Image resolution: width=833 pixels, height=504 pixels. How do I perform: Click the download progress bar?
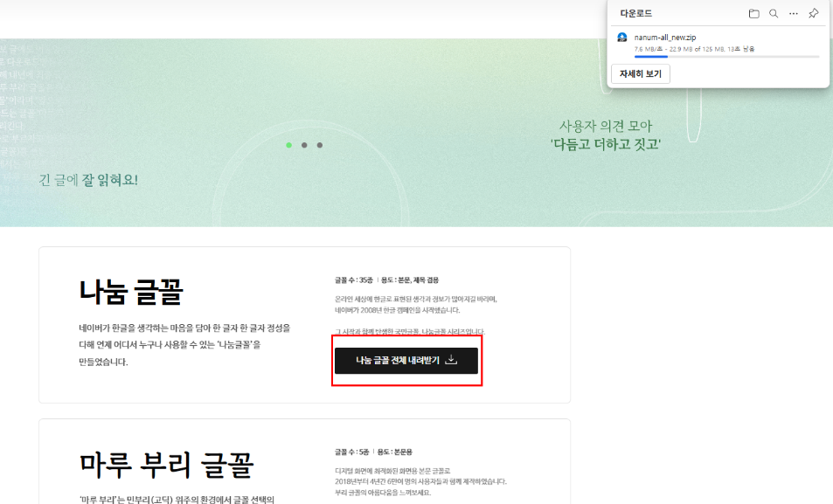[x=725, y=57]
